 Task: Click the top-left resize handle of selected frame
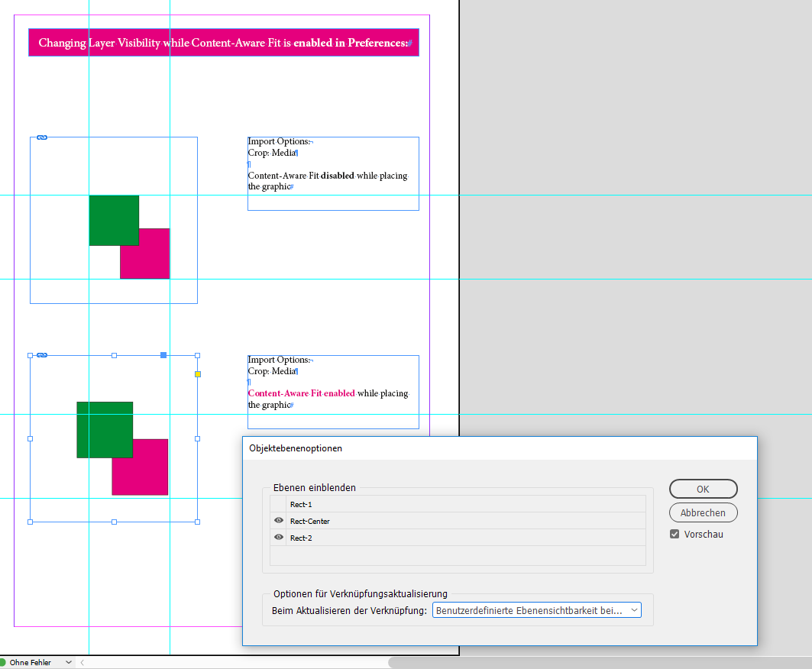[x=30, y=356]
